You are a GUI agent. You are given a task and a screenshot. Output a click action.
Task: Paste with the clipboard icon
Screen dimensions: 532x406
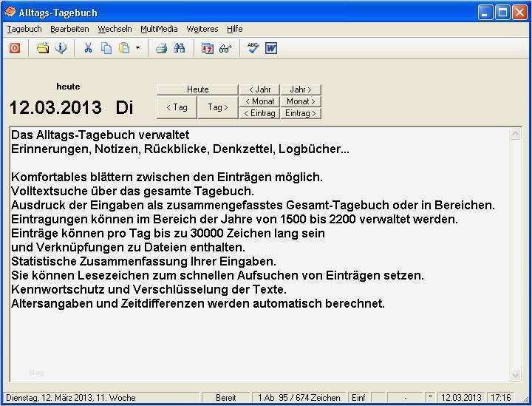coord(124,48)
